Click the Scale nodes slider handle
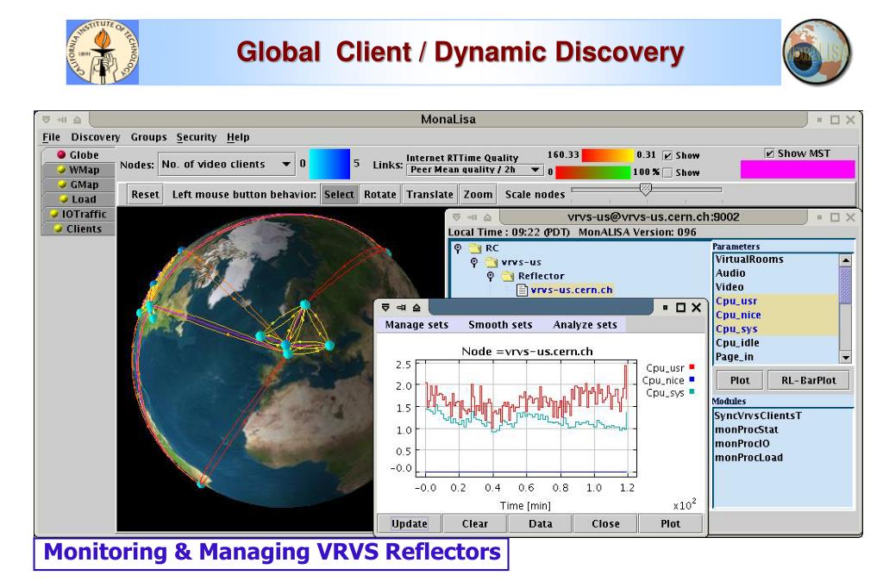This screenshot has height=588, width=883. [x=646, y=189]
